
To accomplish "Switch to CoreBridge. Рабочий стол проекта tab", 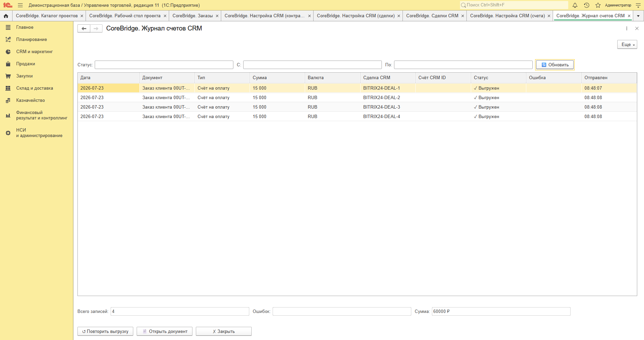I will tap(125, 16).
